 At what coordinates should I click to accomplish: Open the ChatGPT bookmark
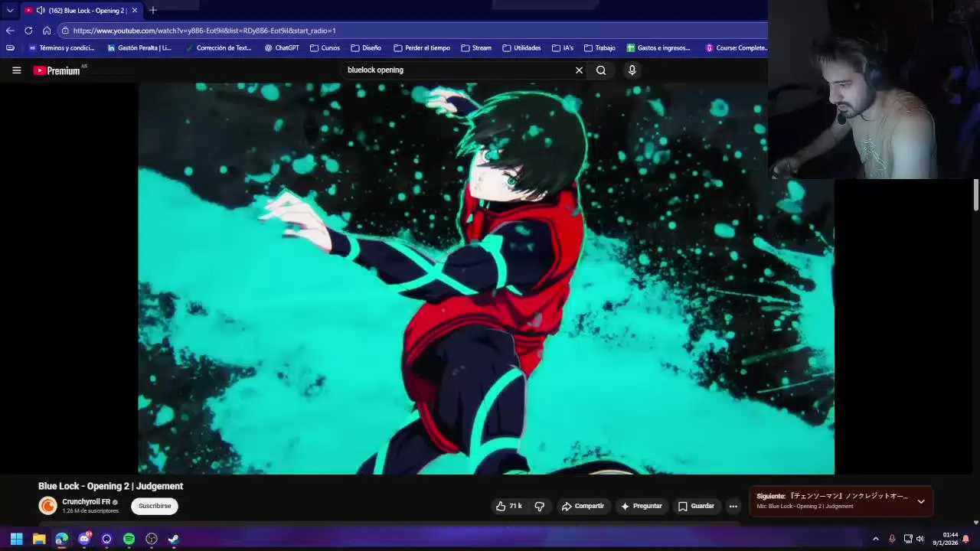point(282,48)
